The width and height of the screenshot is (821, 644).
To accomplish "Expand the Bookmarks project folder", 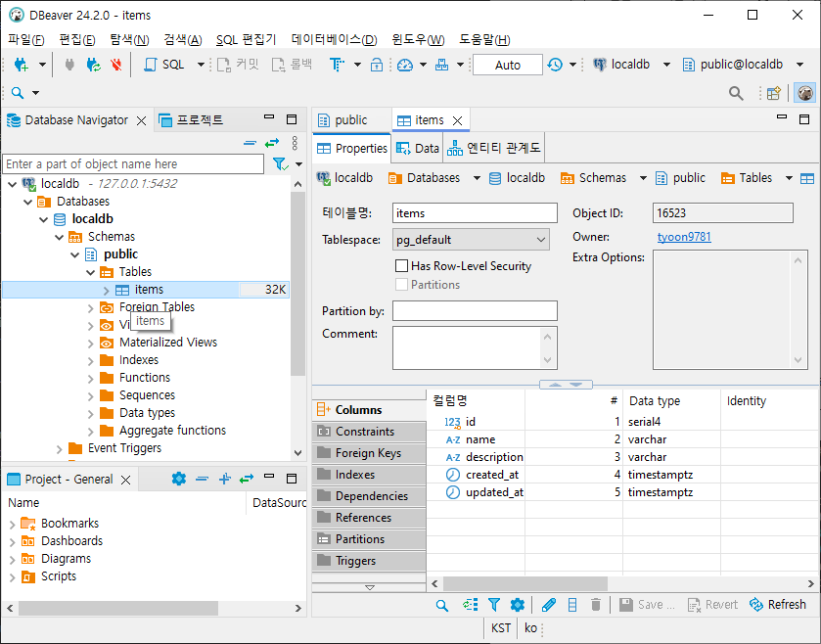I will pos(12,524).
